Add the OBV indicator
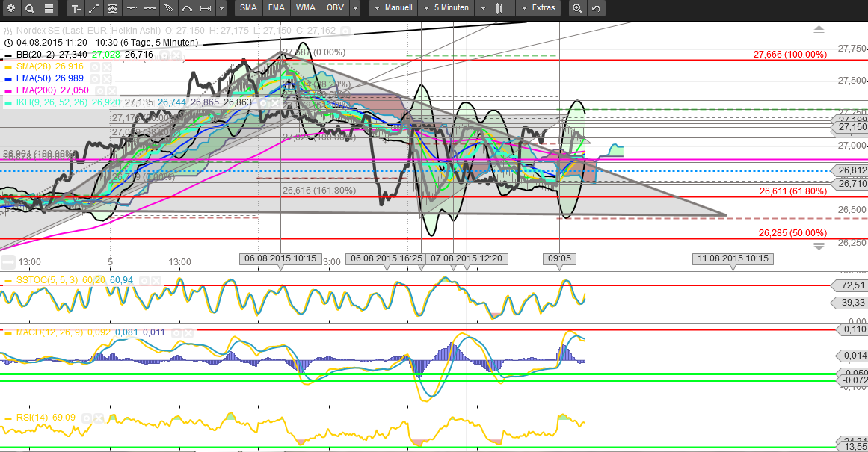The width and height of the screenshot is (868, 452). pos(334,9)
